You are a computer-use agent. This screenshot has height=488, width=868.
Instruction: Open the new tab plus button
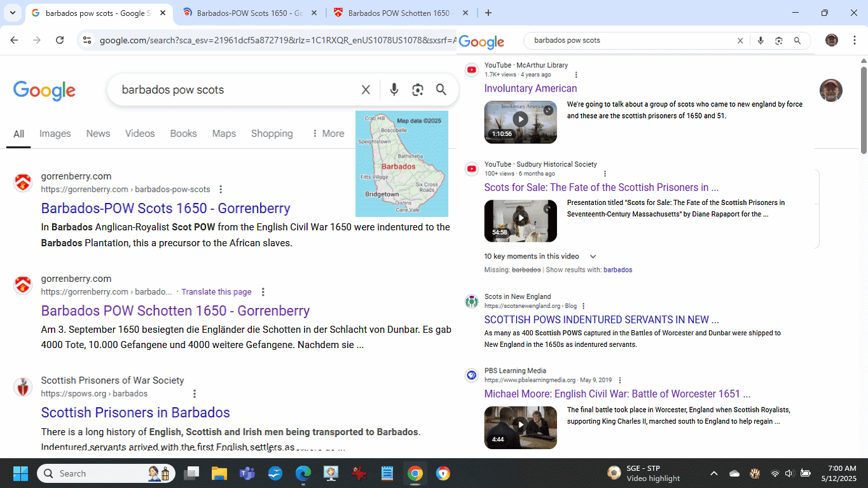pyautogui.click(x=488, y=13)
